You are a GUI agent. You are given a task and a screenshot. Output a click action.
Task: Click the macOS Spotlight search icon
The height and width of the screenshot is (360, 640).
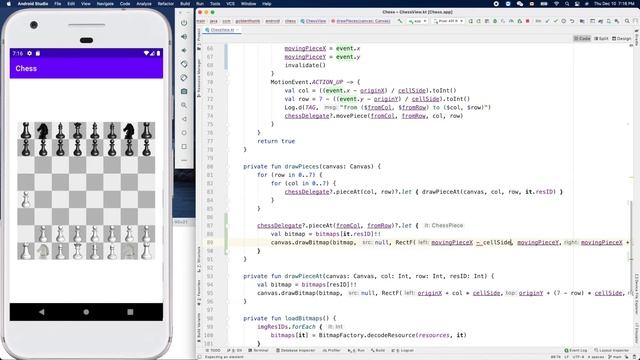pyautogui.click(x=567, y=4)
